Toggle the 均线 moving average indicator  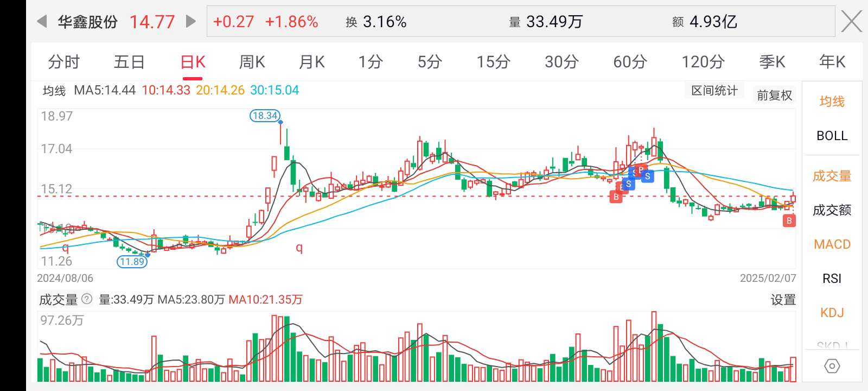coord(832,102)
